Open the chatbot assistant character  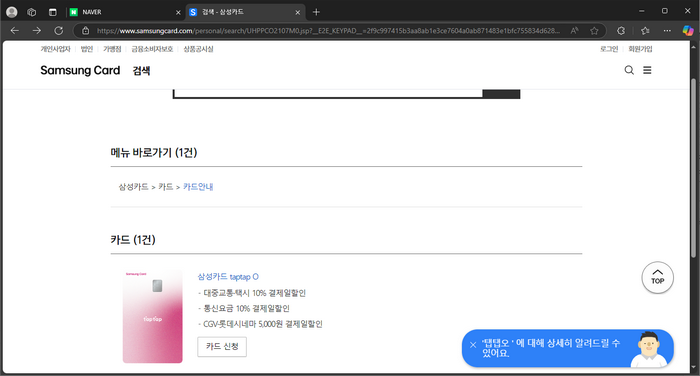(650, 350)
